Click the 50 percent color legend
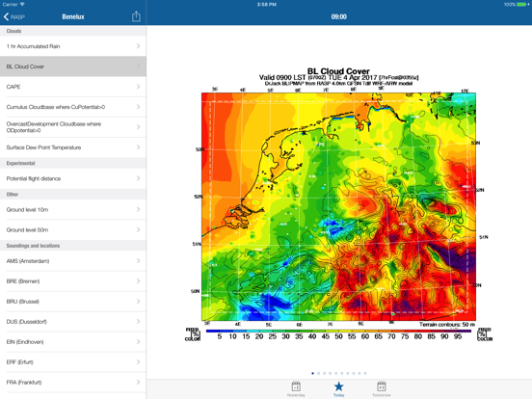The height and width of the screenshot is (399, 532). (x=338, y=336)
